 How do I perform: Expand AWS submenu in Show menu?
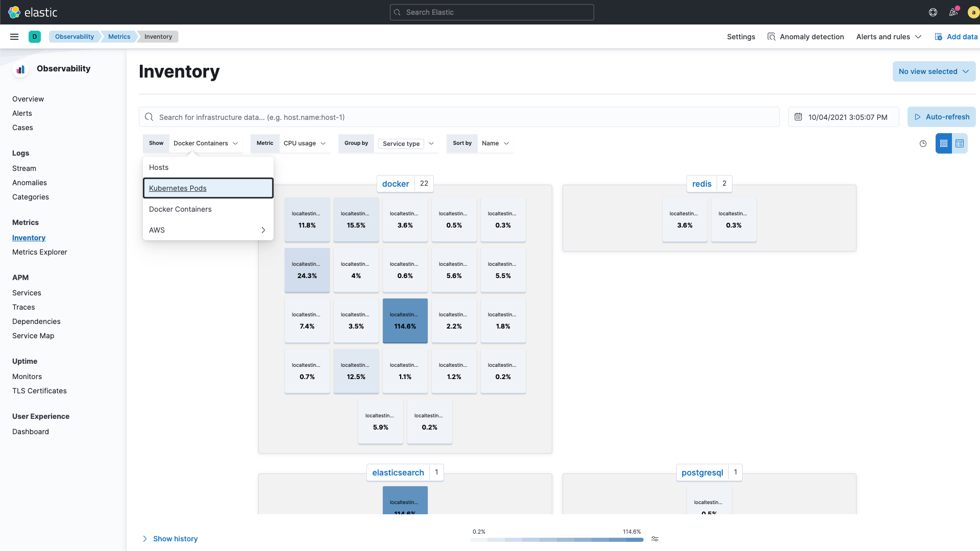pos(208,230)
